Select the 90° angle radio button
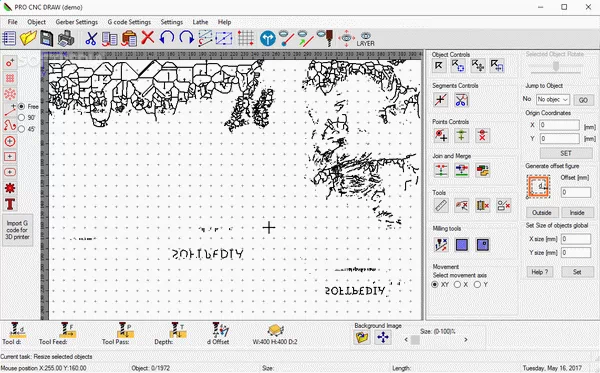 [22, 117]
